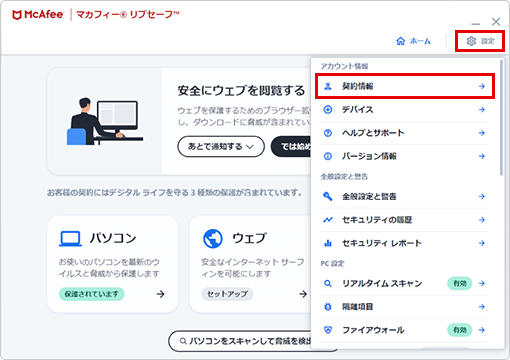Image resolution: width=510 pixels, height=360 pixels.
Task: Click the bar-chart icon for セキュリティ レポート
Action: point(328,243)
